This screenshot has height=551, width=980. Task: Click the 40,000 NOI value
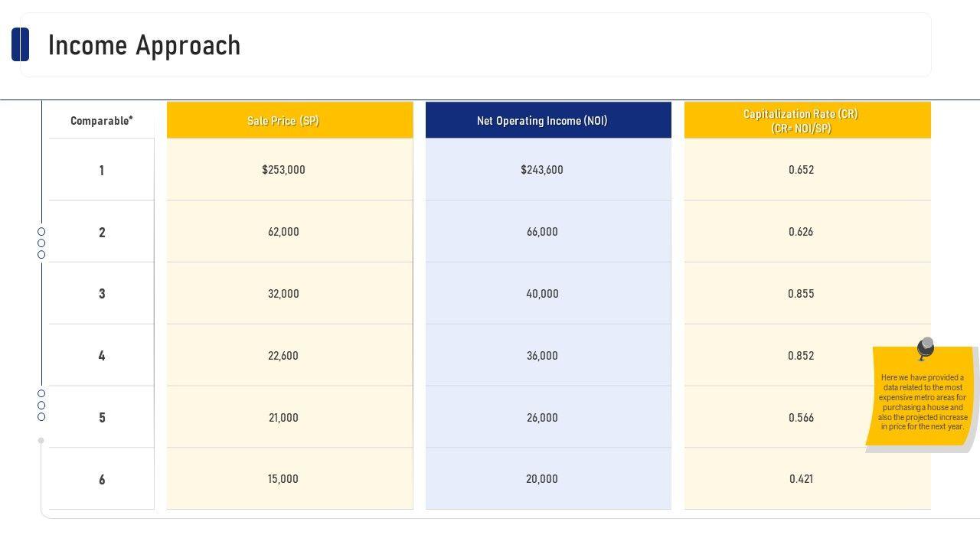542,294
